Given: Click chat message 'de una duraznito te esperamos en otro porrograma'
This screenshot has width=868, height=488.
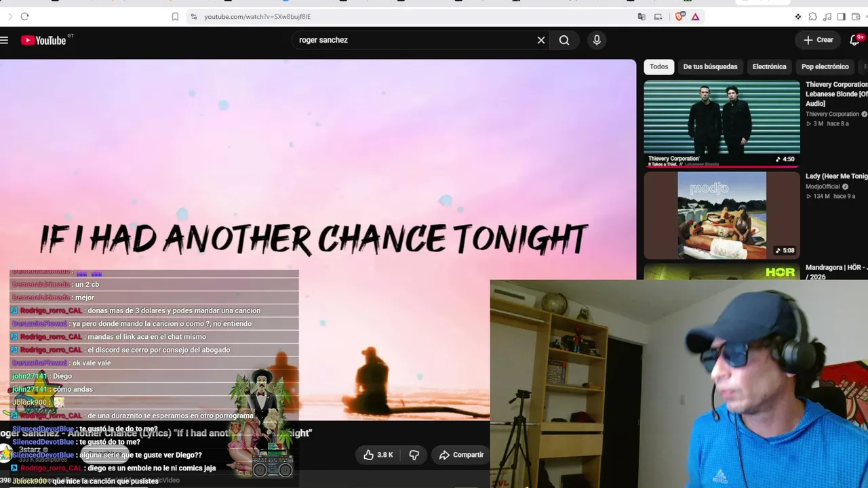Looking at the screenshot, I should pos(170,415).
